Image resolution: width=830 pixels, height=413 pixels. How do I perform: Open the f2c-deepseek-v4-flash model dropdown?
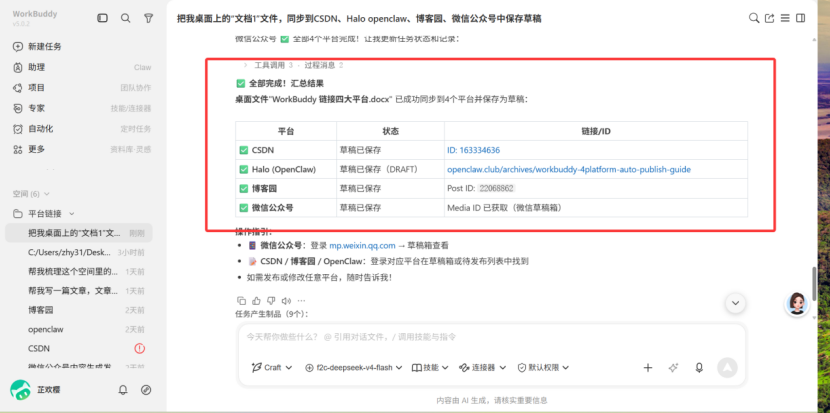tap(354, 367)
